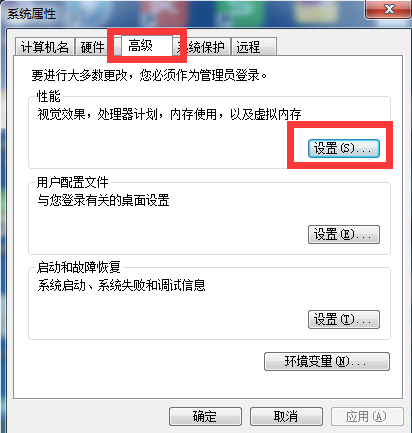Confirm with the 确定 button
This screenshot has height=433, width=412.
pos(205,416)
